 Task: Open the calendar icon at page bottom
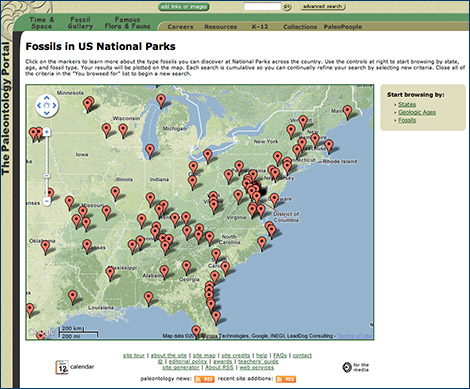(62, 367)
